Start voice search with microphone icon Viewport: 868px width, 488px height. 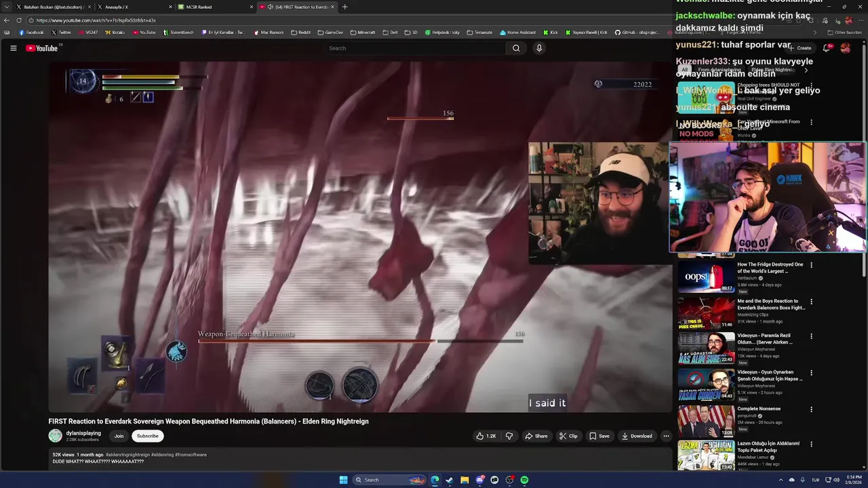(539, 48)
